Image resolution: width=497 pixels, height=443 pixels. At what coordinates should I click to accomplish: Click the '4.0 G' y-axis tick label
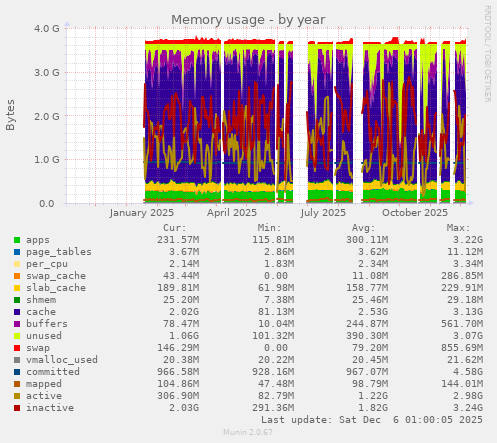47,28
